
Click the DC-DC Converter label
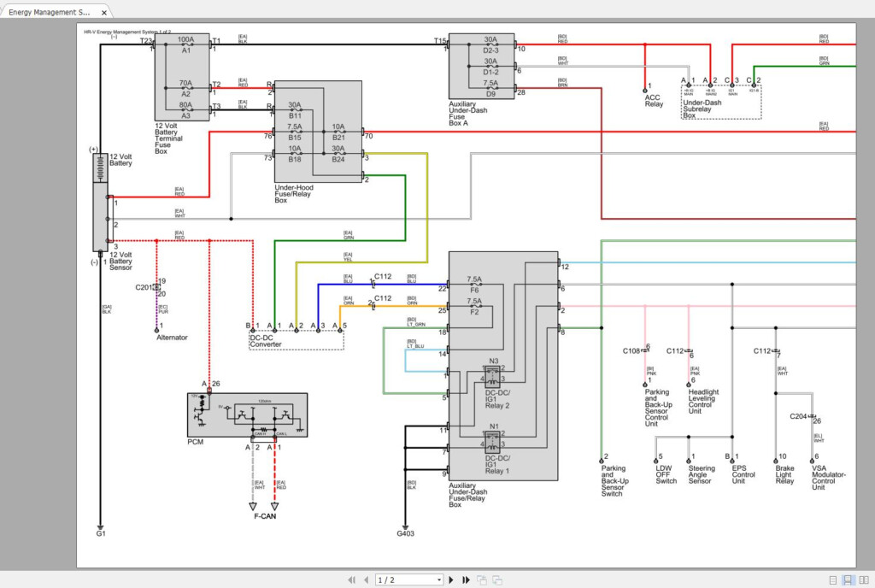[x=266, y=341]
